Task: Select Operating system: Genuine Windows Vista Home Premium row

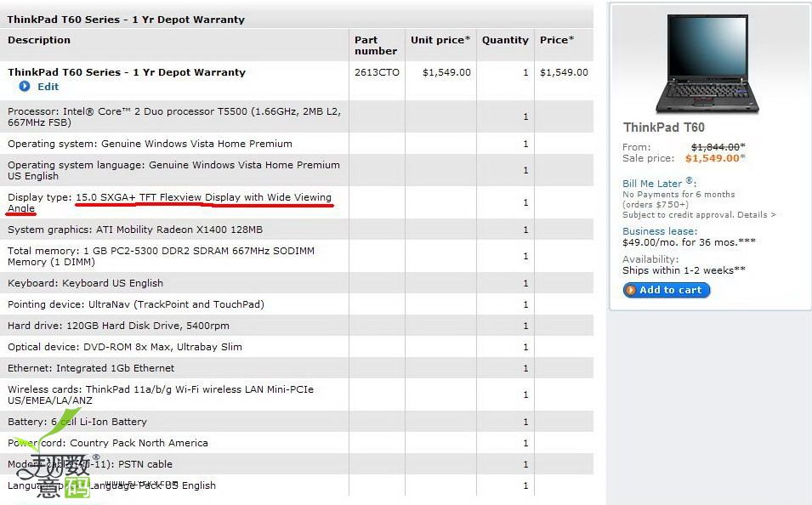Action: pyautogui.click(x=297, y=144)
